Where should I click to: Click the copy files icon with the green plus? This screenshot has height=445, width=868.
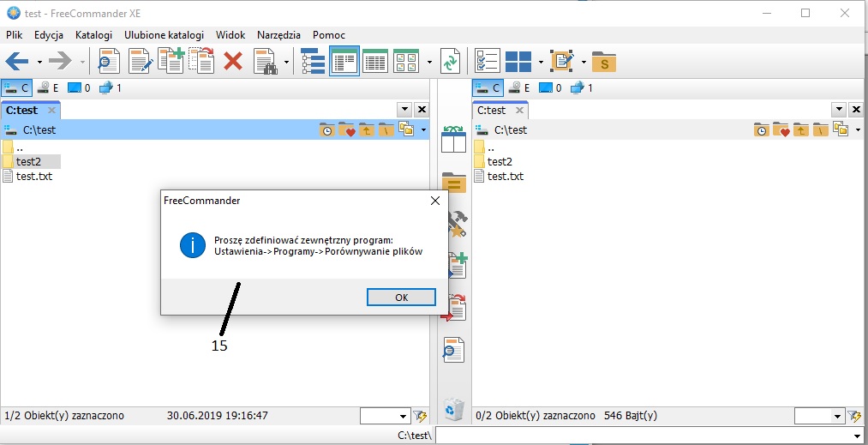[171, 60]
